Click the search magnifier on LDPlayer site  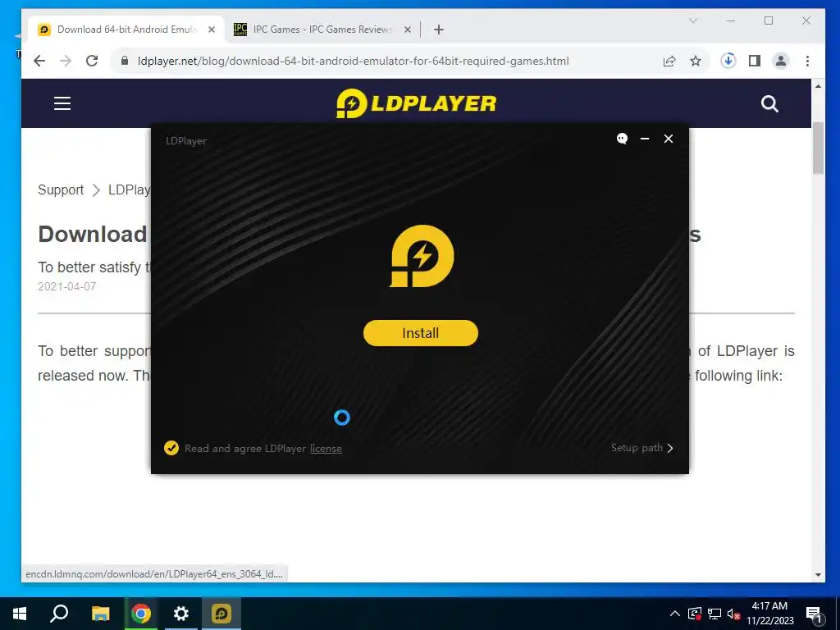coord(769,104)
